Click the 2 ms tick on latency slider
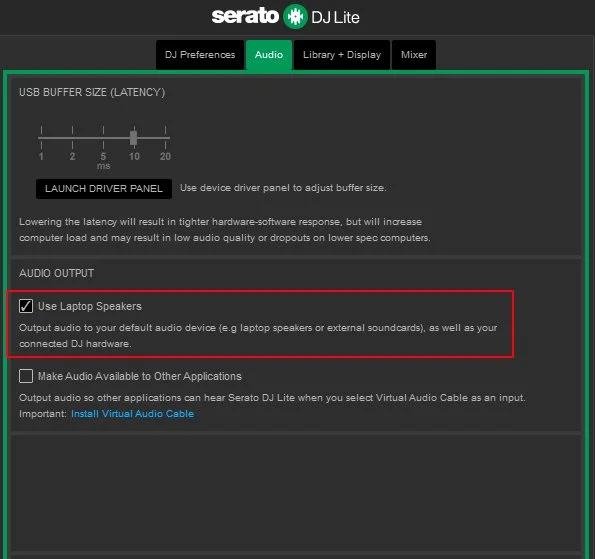This screenshot has width=595, height=559. coord(72,137)
